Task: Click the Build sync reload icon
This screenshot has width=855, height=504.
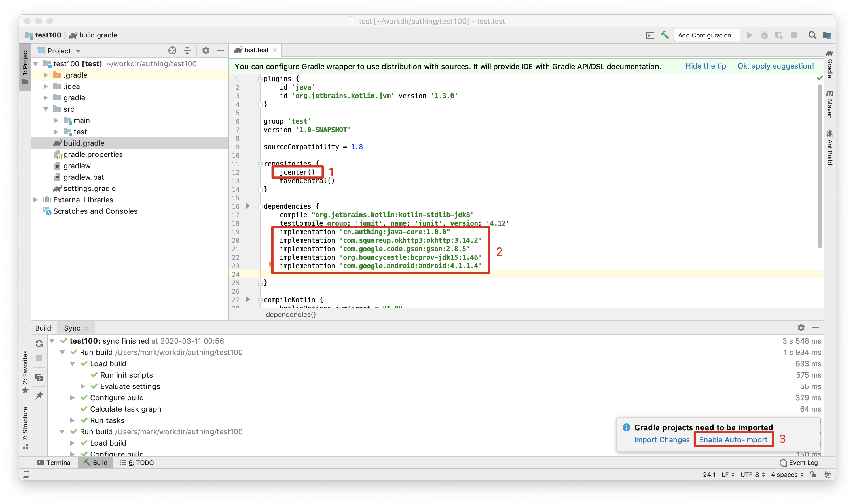Action: (x=39, y=344)
